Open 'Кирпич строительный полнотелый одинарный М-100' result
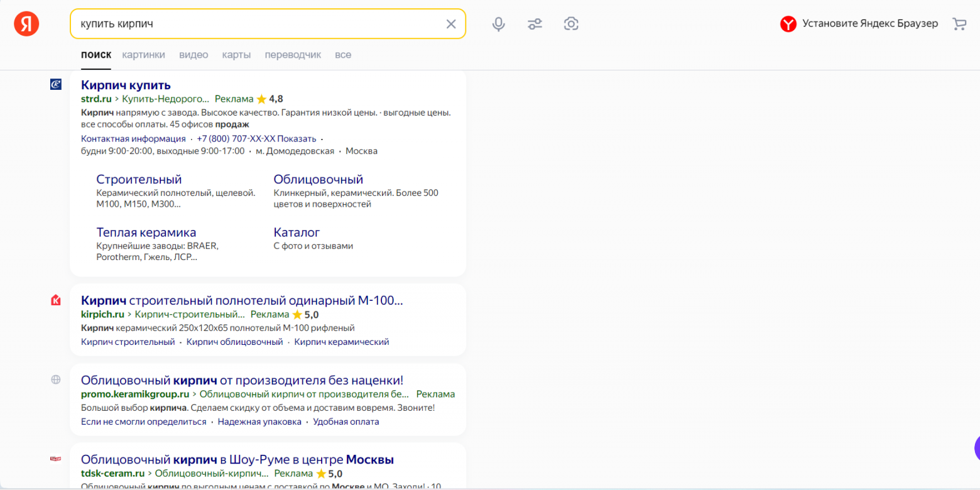The width and height of the screenshot is (980, 490). coord(242,300)
